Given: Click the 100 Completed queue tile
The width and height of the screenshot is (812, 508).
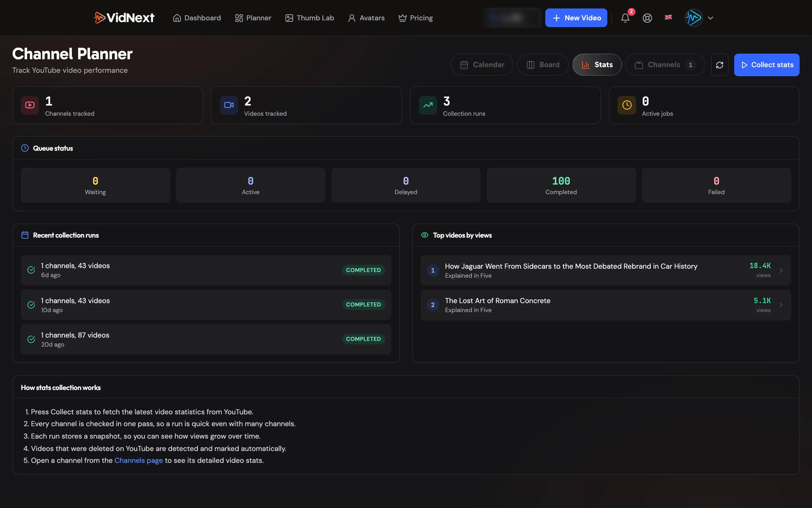Looking at the screenshot, I should pyautogui.click(x=561, y=185).
